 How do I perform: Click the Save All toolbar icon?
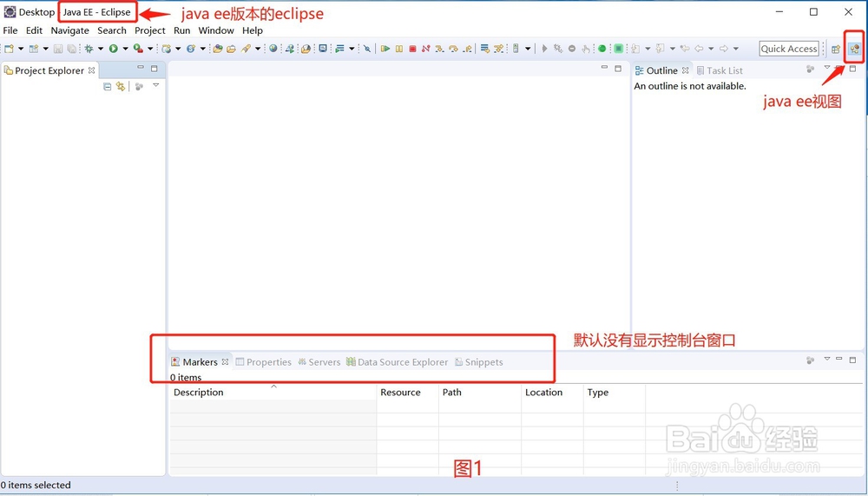(x=71, y=49)
